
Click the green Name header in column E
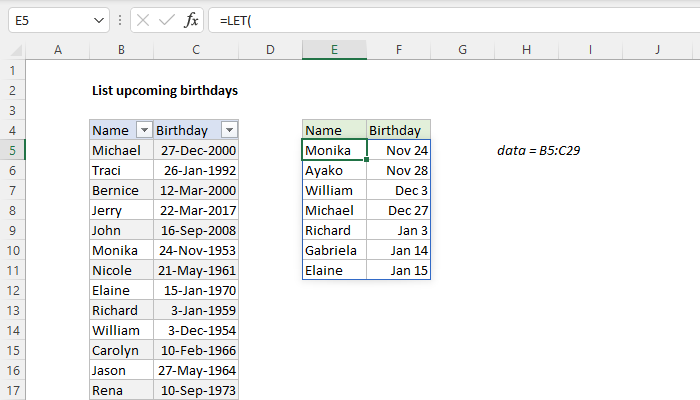[334, 130]
